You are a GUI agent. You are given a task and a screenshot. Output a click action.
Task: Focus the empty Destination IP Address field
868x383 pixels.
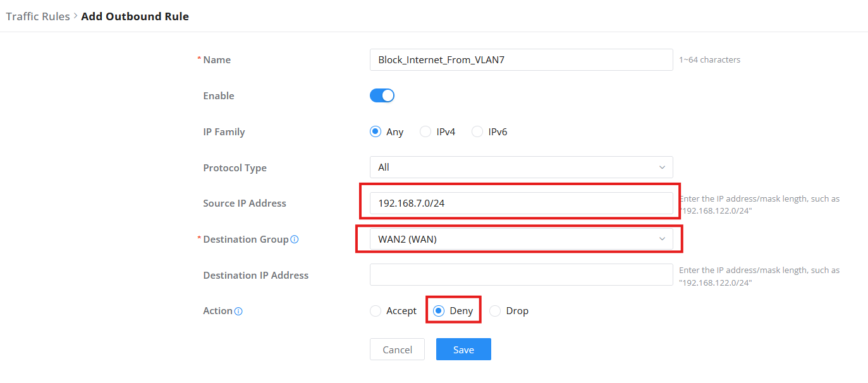[521, 275]
